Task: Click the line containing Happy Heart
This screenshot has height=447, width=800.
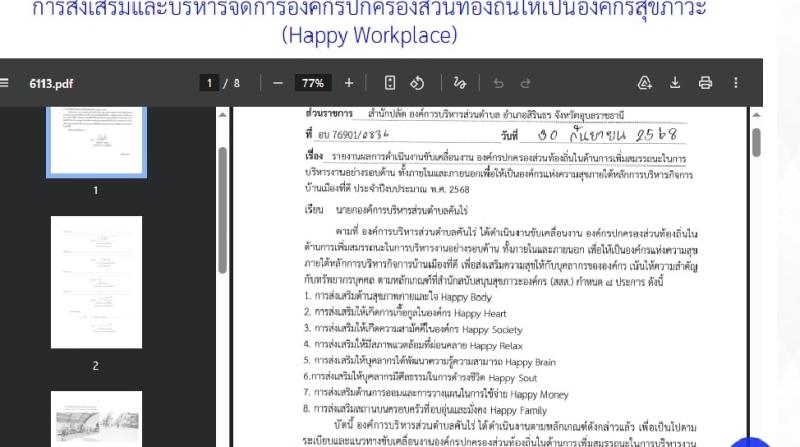Action: pos(405,313)
